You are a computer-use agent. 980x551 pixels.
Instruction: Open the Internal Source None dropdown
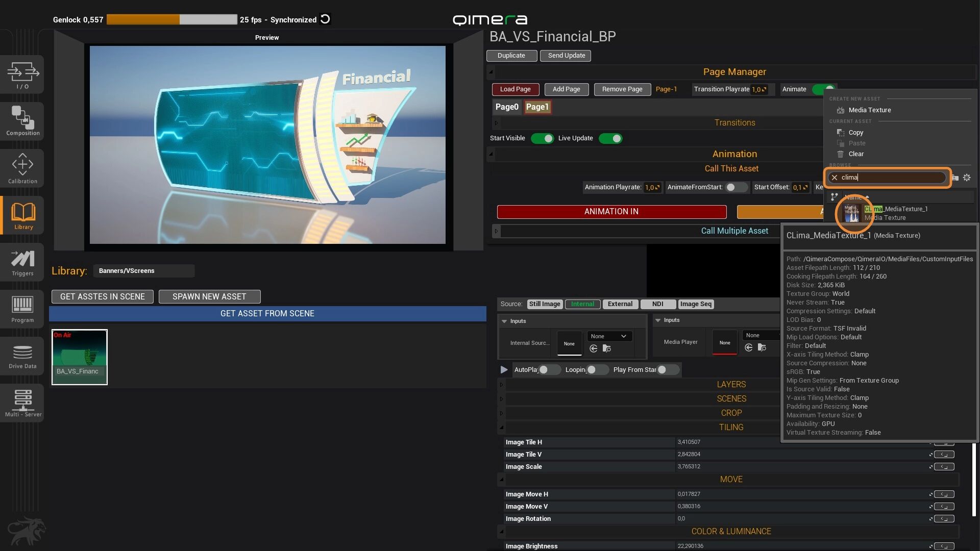coord(609,336)
